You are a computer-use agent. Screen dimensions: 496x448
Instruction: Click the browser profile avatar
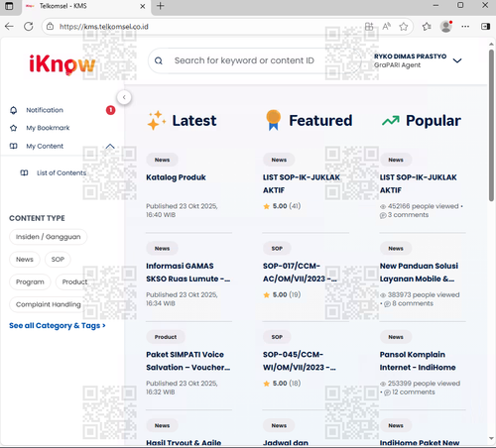point(446,27)
